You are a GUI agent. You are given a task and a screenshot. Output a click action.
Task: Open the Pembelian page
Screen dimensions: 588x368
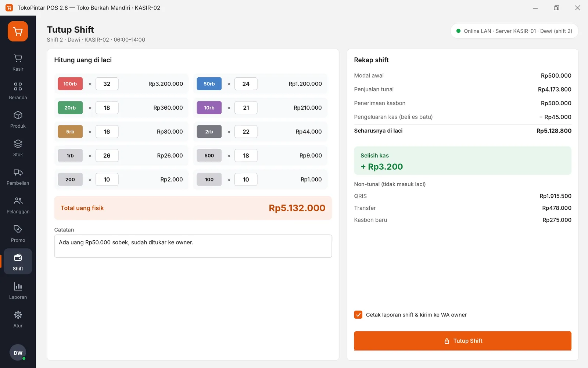[x=18, y=177]
